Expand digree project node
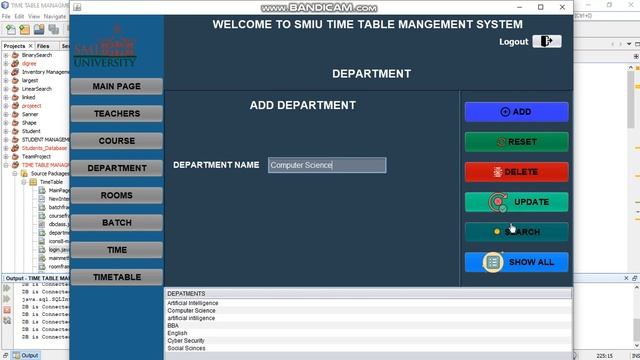Viewport: 640px width, 360px height. point(6,64)
